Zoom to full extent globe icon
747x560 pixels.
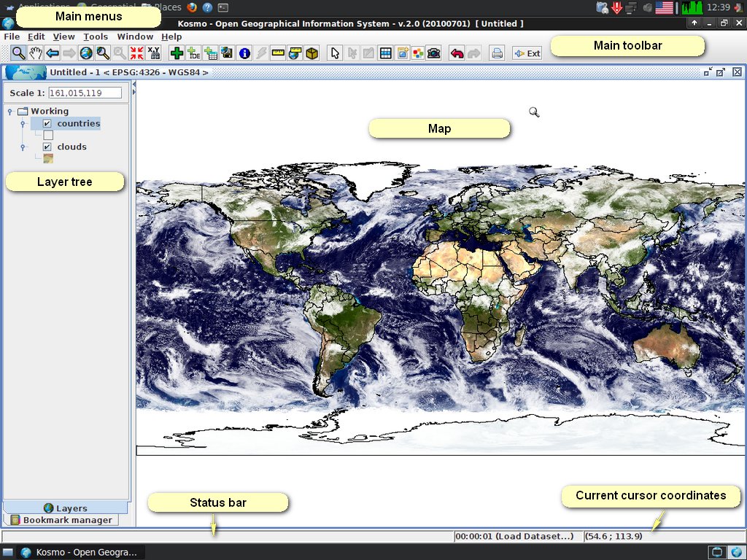(86, 52)
